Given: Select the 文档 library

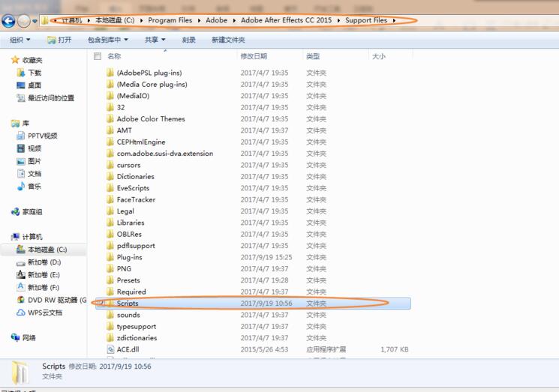Looking at the screenshot, I should [35, 173].
